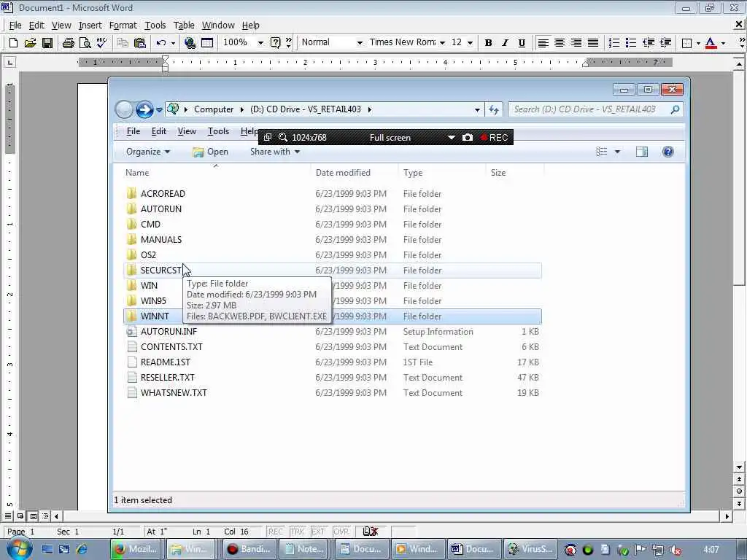Screen dimensions: 747x560
Task: Open the font size 12 dropdown
Action: click(x=471, y=43)
